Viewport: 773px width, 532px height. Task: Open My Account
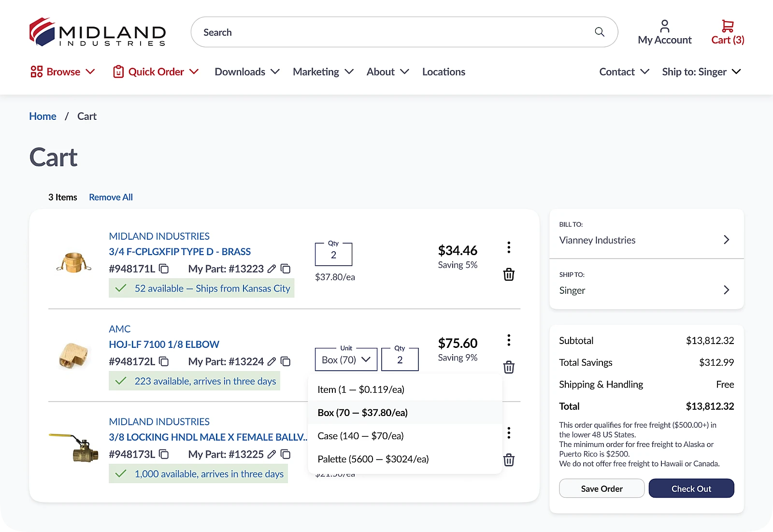pos(664,32)
